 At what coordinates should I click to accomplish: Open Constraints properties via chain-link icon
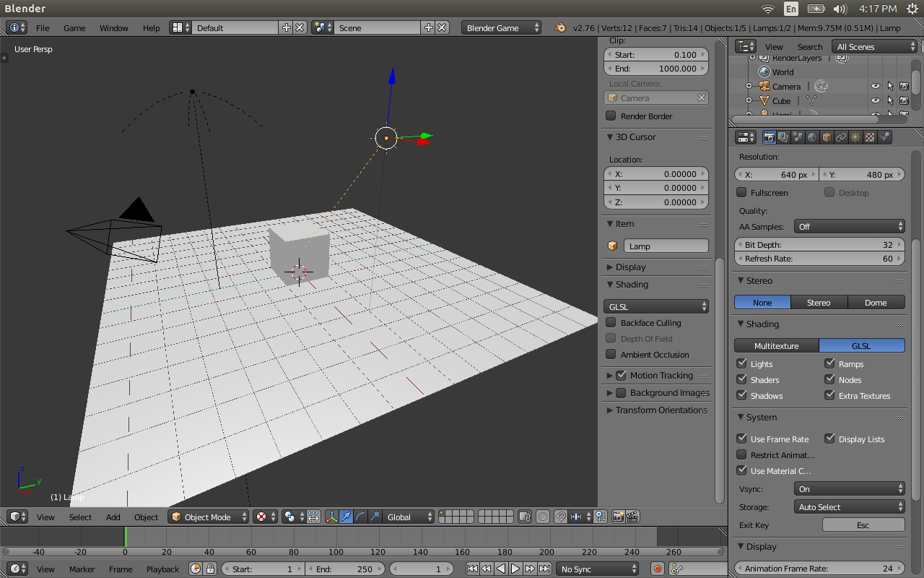coord(842,137)
